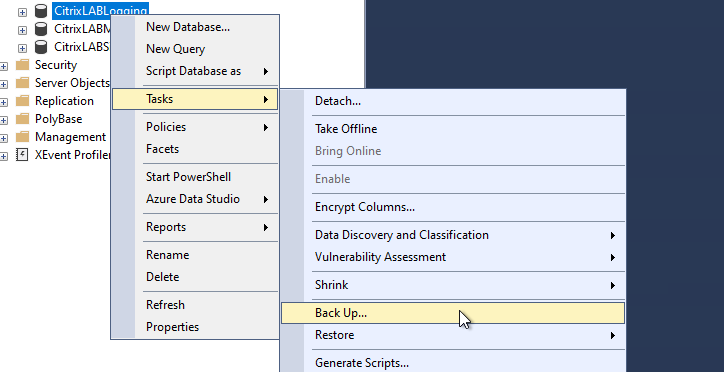Select the Security tree item
724x372 pixels.
pos(56,65)
